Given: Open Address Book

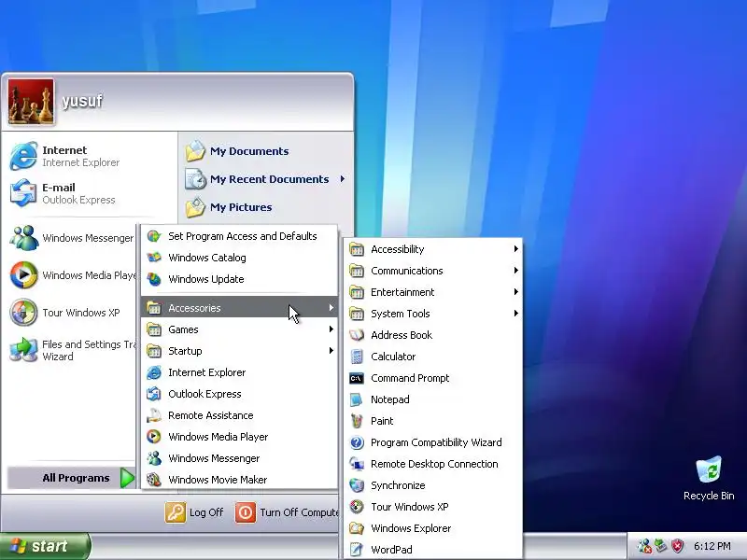Looking at the screenshot, I should [433, 335].
